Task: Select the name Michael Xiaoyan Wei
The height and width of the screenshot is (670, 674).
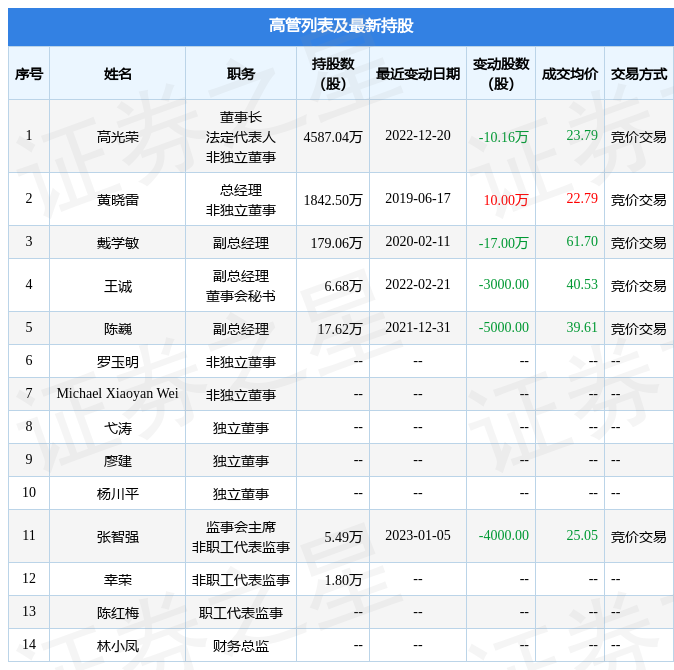Action: [x=117, y=393]
